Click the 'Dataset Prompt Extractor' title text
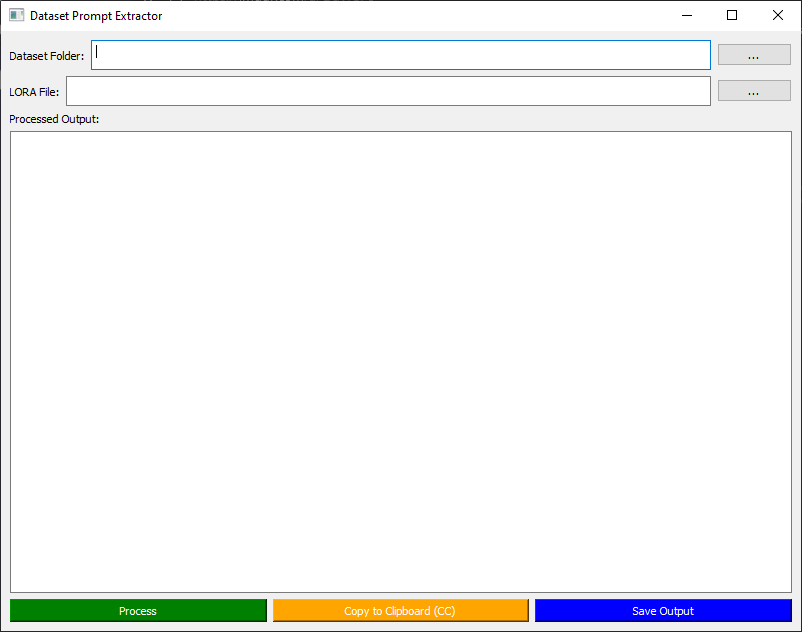This screenshot has height=632, width=802. [x=96, y=16]
